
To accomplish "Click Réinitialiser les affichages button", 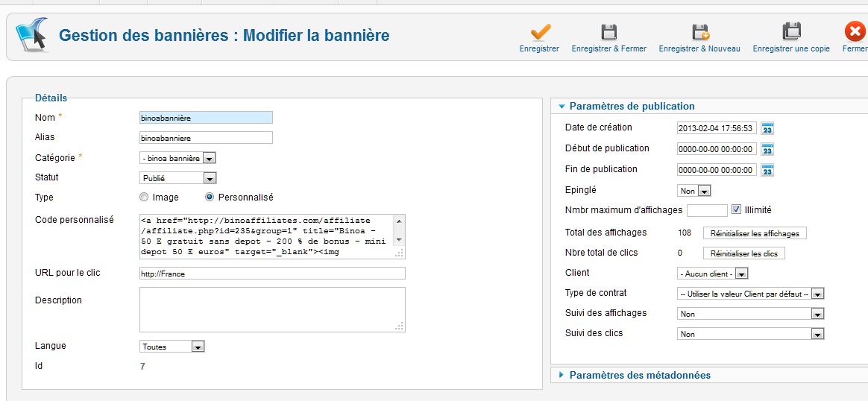I will (755, 233).
